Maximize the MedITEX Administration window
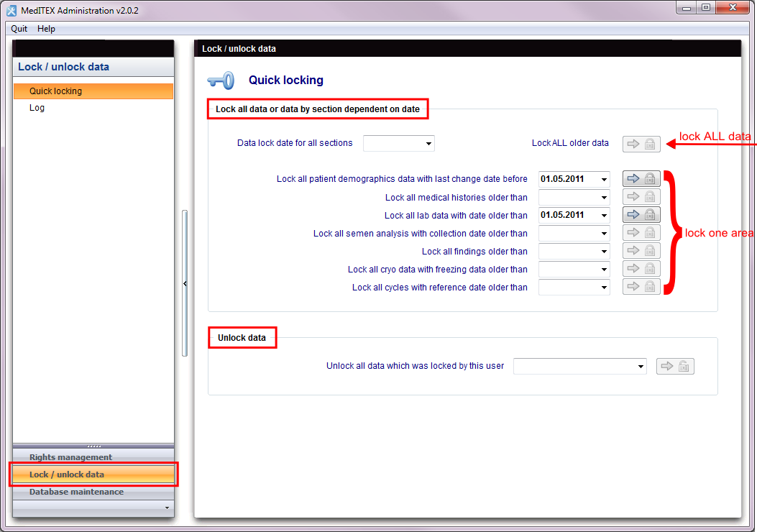This screenshot has height=532, width=757. click(706, 8)
